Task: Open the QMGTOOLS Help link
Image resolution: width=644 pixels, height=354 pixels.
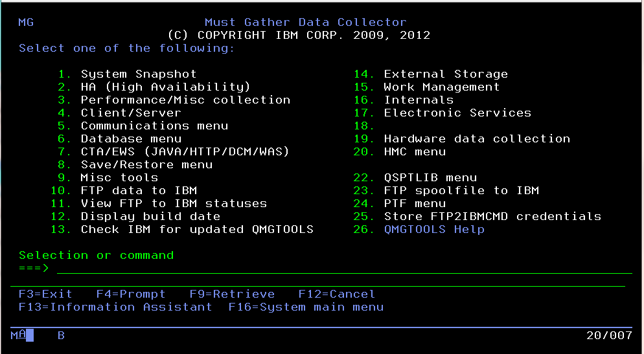Action: (434, 229)
